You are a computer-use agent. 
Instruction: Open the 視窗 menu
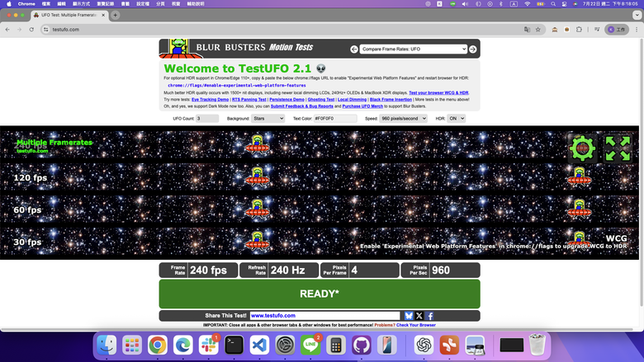(176, 3)
